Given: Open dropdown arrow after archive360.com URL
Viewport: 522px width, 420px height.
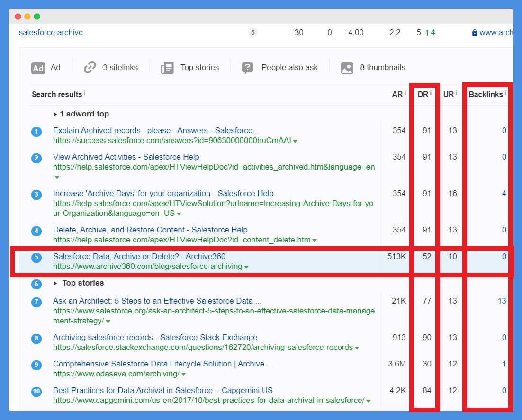Looking at the screenshot, I should coord(246,267).
